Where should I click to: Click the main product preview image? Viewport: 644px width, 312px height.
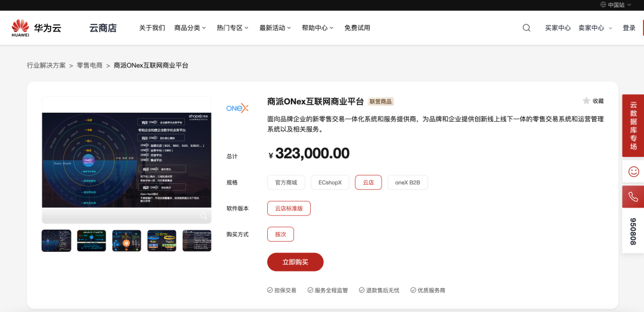click(x=126, y=160)
